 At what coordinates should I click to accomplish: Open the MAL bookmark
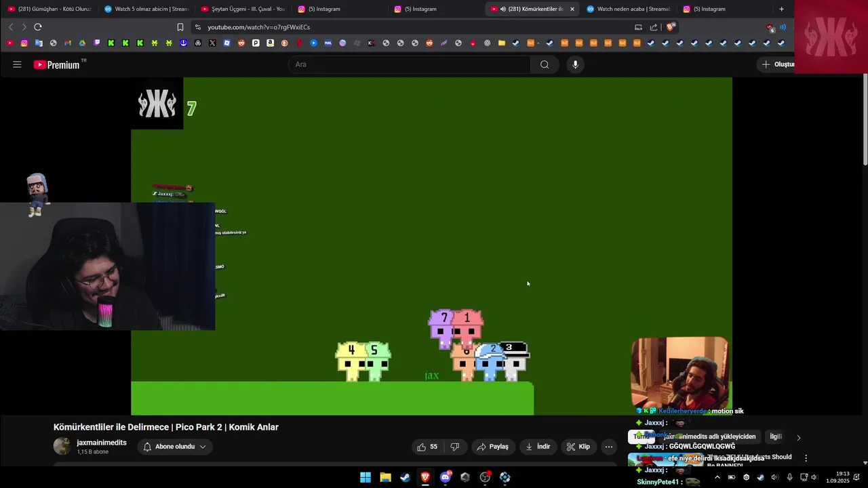point(328,43)
